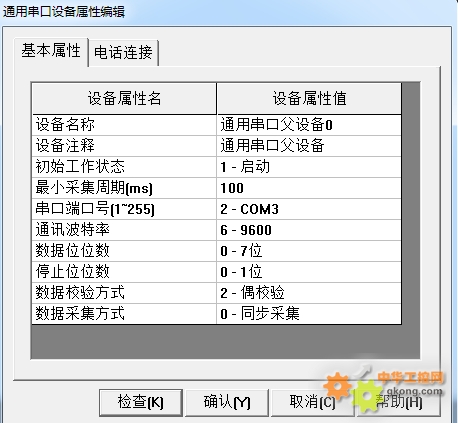Edit the 最小采集周期 value 100

tap(309, 188)
